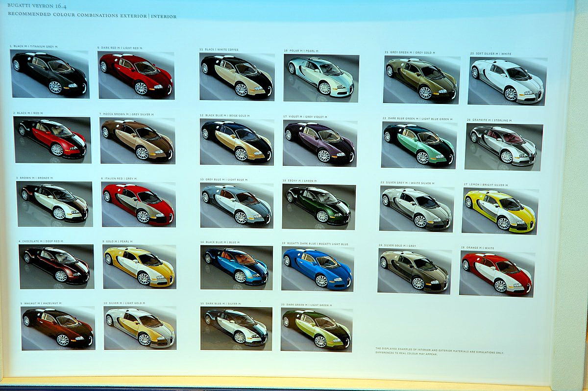Choose the Italien Red Grey M car image
This screenshot has height=391, width=588.
(x=138, y=204)
